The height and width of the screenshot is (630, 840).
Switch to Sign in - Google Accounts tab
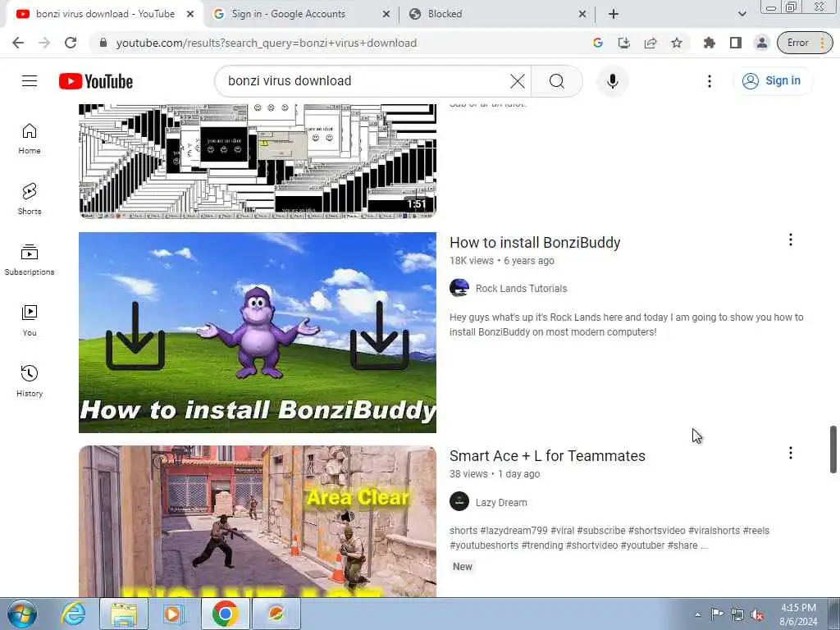click(x=300, y=14)
